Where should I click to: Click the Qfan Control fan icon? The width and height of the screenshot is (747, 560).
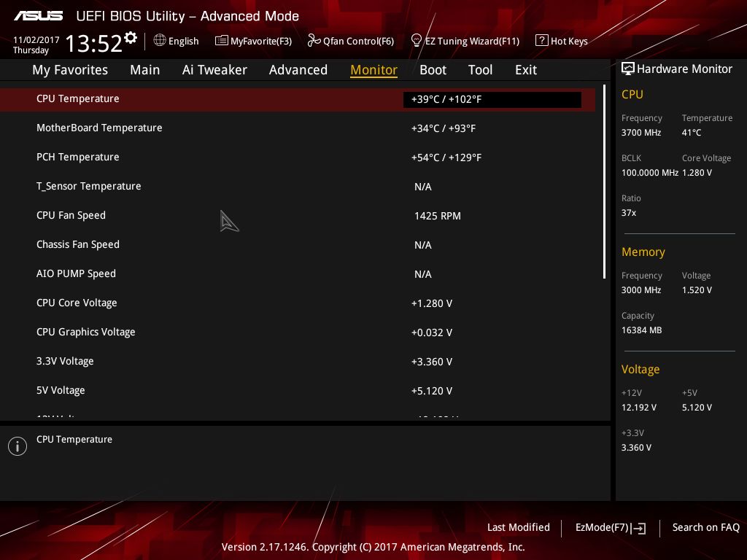pyautogui.click(x=314, y=41)
